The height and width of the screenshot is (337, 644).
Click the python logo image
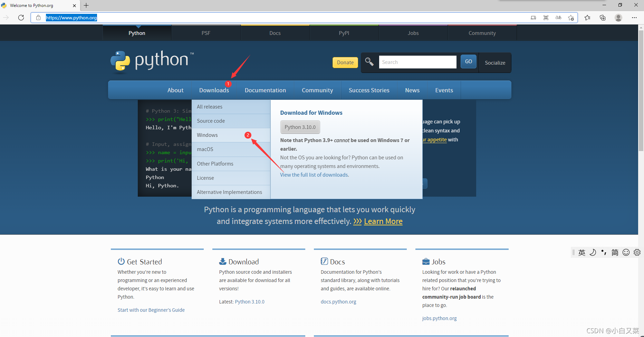pos(152,62)
